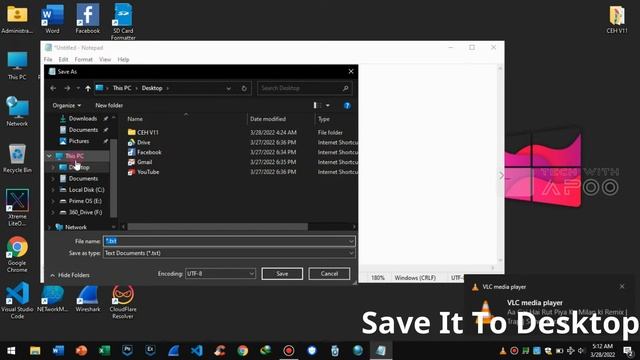Screen dimensions: 640x360
Task: Click the horizontal scrollbar in file list
Action: (x=217, y=227)
